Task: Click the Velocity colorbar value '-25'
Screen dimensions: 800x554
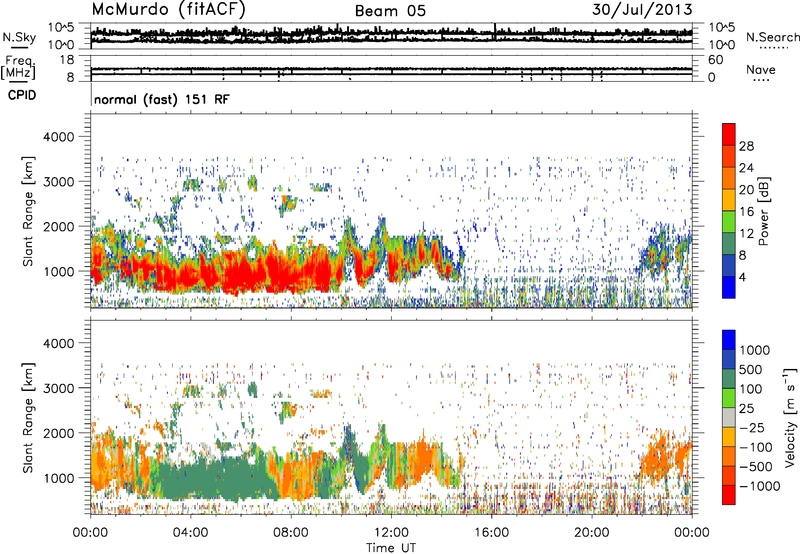Action: pyautogui.click(x=753, y=427)
